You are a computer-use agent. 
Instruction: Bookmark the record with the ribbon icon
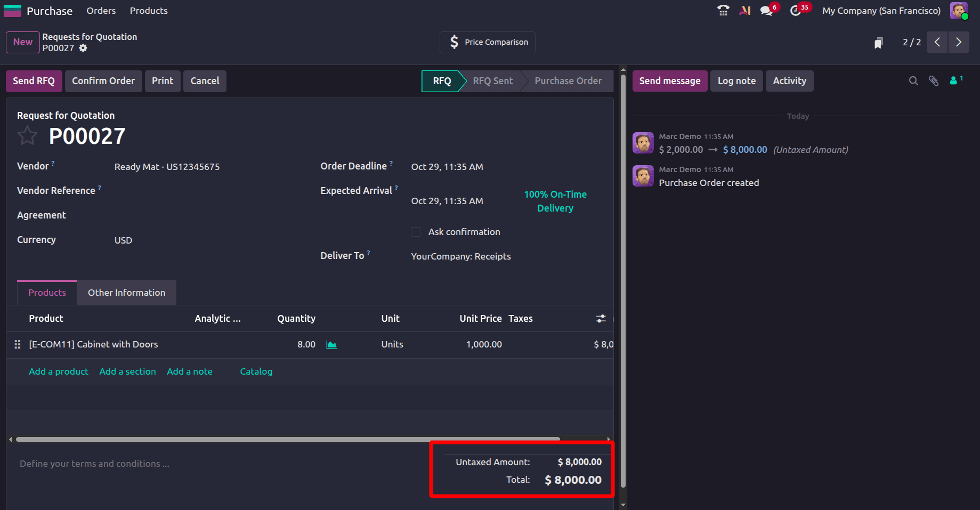click(878, 42)
